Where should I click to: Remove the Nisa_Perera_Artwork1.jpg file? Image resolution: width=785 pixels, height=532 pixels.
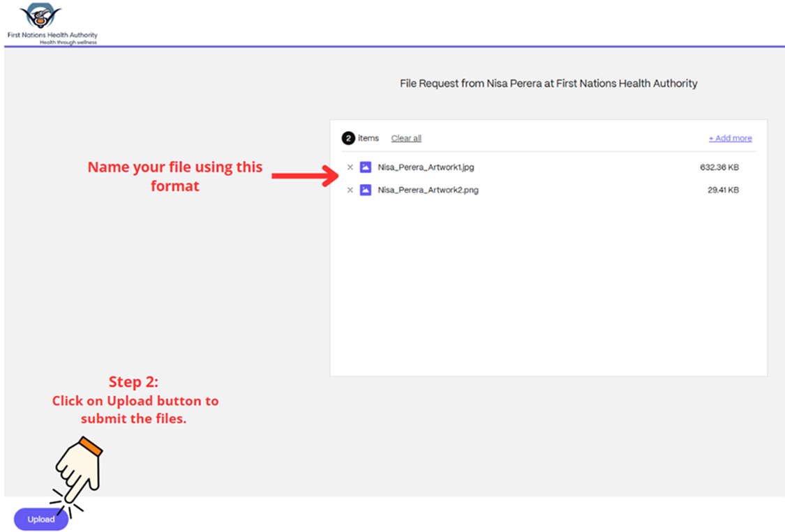350,167
